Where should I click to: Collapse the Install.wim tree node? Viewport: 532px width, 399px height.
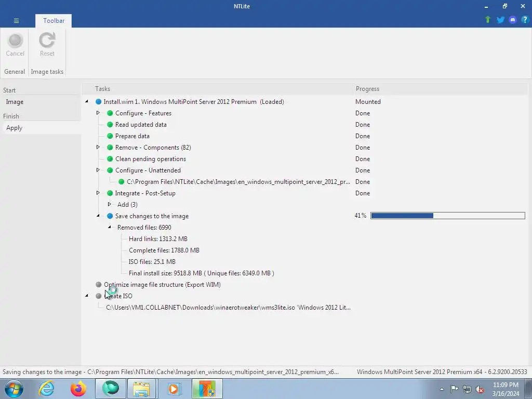pos(87,101)
